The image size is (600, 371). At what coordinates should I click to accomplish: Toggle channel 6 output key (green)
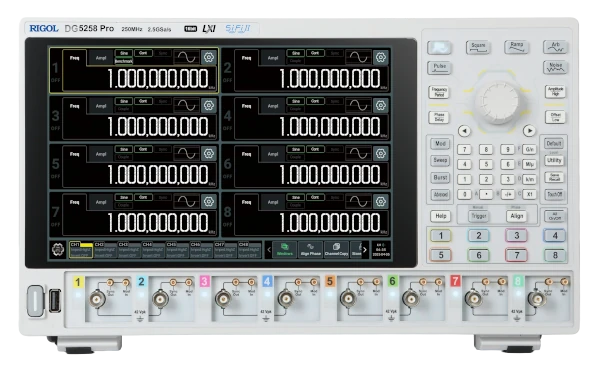pyautogui.click(x=479, y=255)
